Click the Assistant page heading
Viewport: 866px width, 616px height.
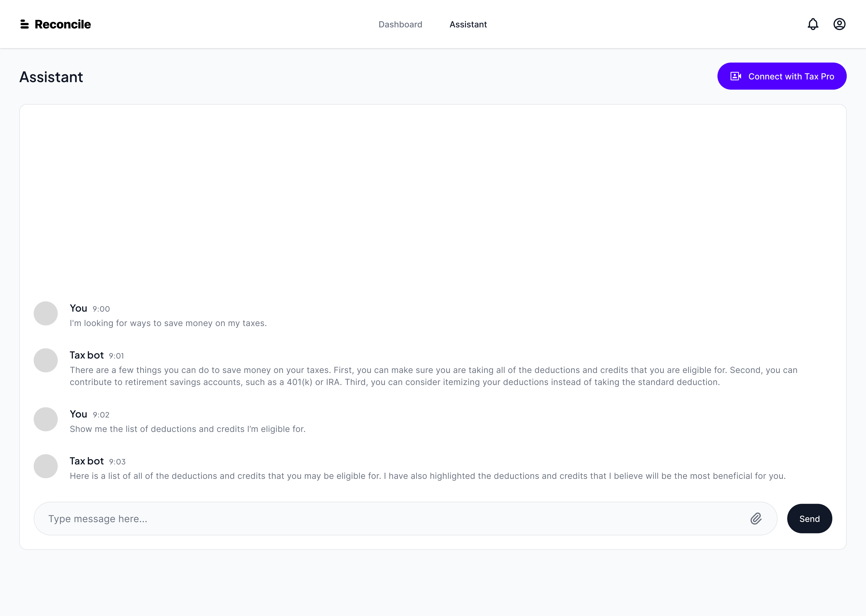point(51,77)
